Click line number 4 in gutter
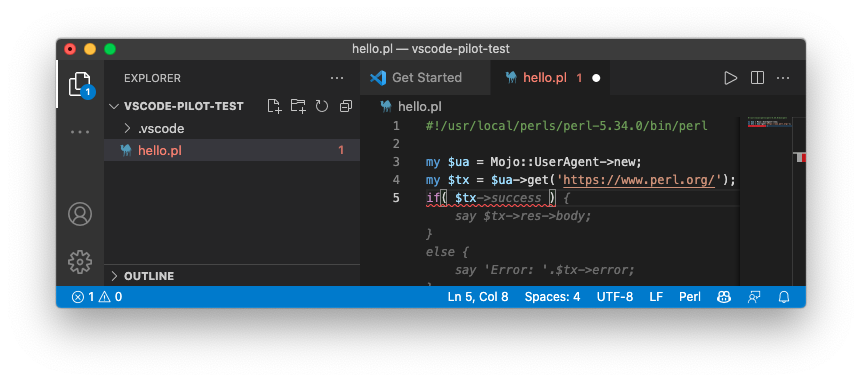 pos(396,180)
